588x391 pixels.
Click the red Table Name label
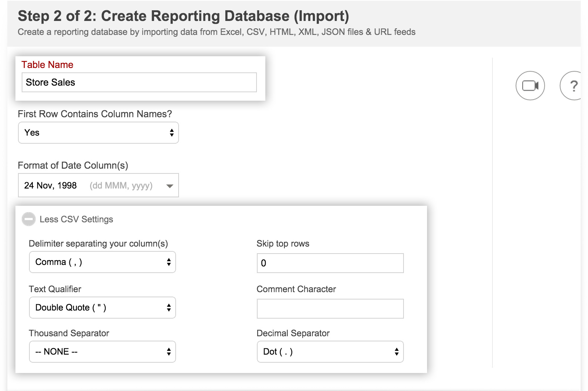point(47,65)
